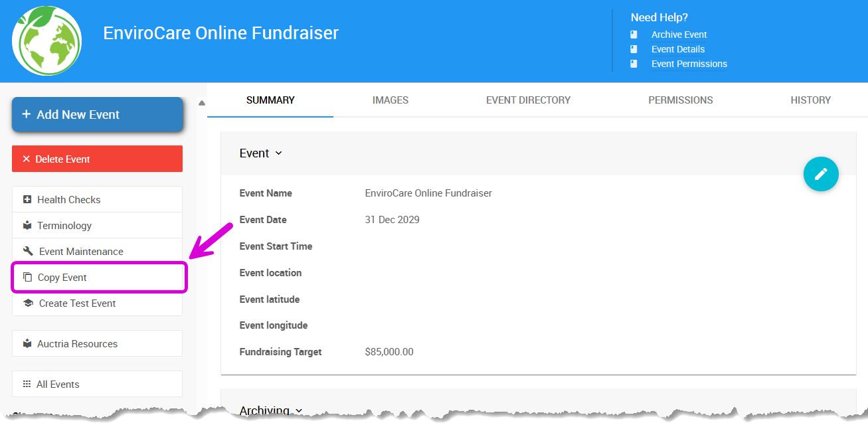Switch to the Images tab
The image size is (868, 425).
tap(391, 100)
